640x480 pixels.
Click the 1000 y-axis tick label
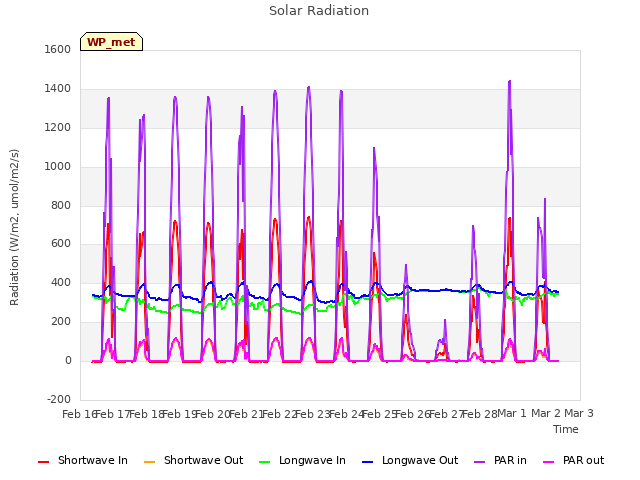[x=58, y=167]
